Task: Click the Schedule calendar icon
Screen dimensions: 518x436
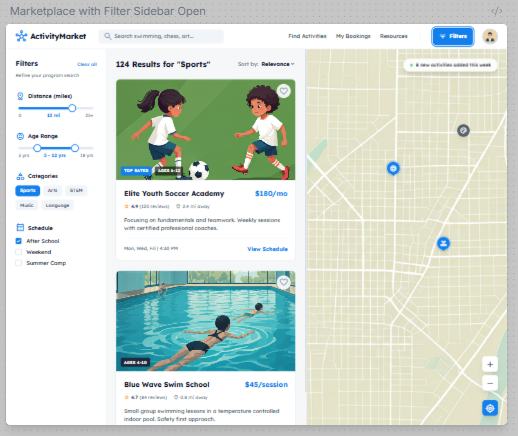Action: click(20, 228)
